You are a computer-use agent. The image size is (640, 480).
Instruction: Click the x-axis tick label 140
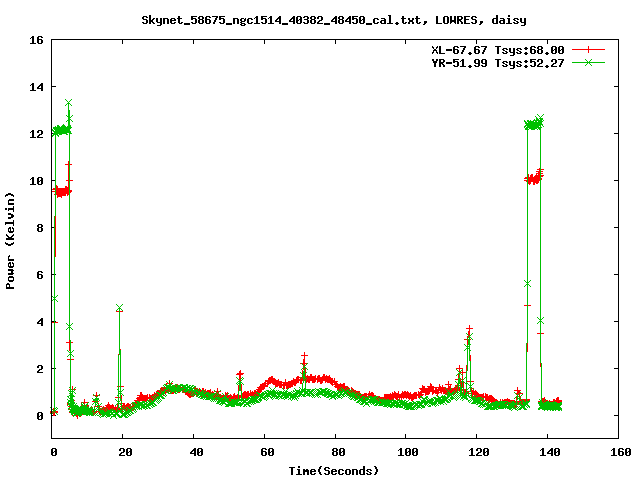pyautogui.click(x=550, y=452)
